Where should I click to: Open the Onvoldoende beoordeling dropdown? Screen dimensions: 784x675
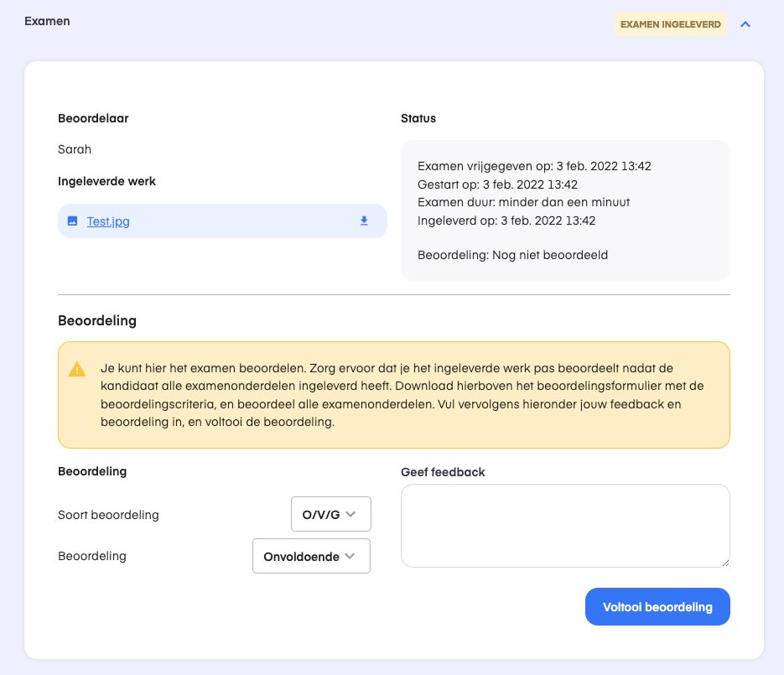tap(311, 556)
